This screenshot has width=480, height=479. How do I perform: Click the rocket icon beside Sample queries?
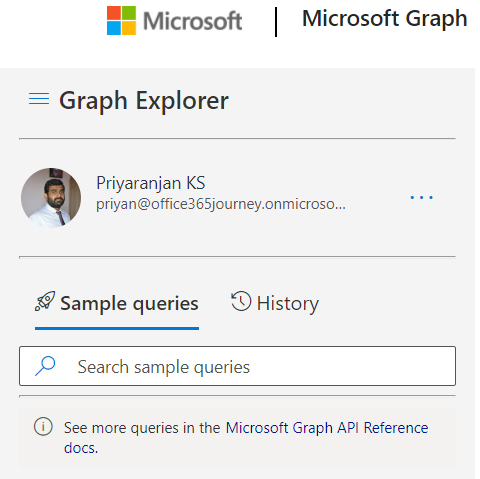tap(45, 301)
